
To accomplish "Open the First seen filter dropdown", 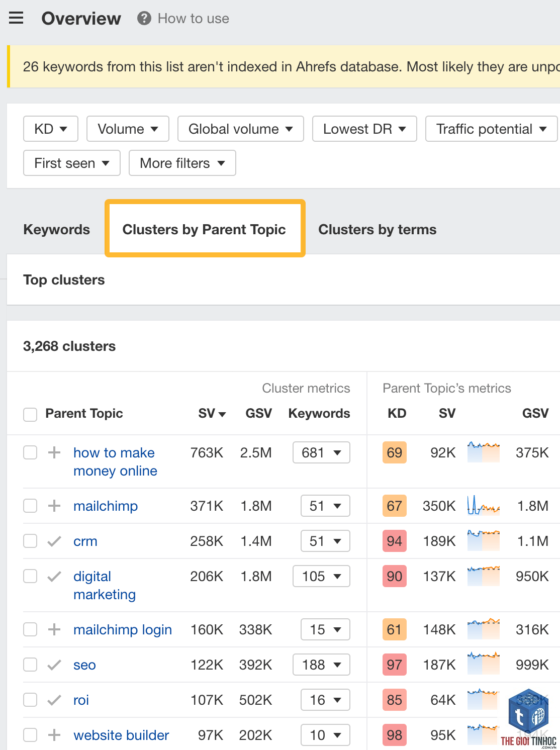I will click(x=72, y=163).
